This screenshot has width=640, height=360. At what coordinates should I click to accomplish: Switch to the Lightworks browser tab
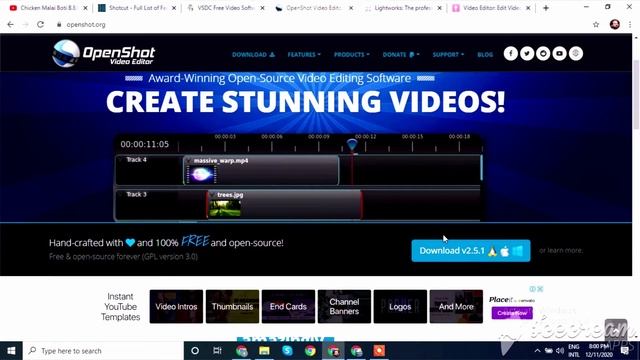coord(402,8)
